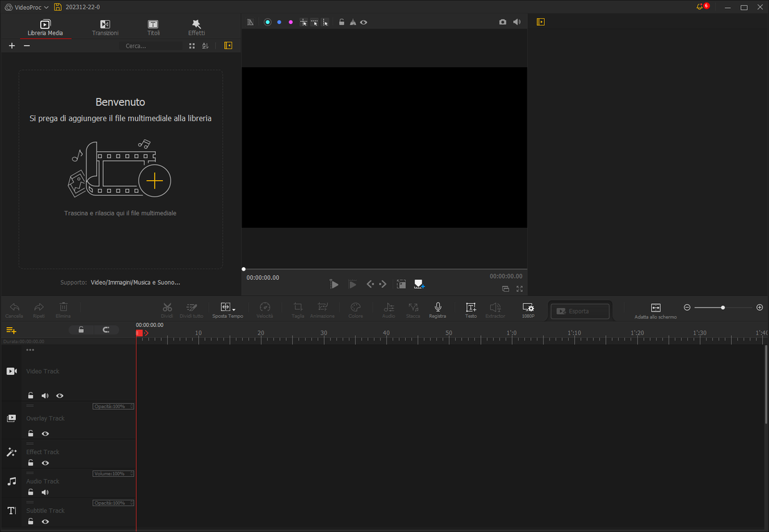Click the Dividi scissors tool

[167, 311]
